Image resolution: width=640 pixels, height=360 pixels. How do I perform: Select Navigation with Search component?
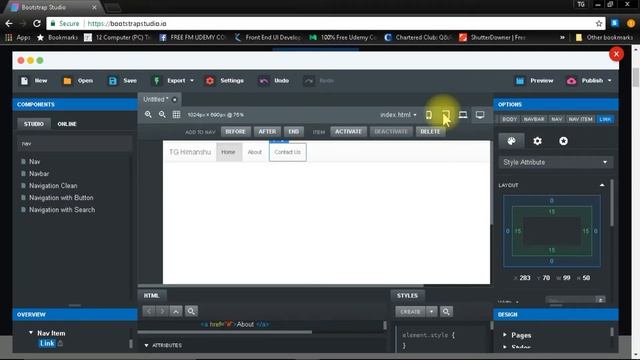pyautogui.click(x=62, y=210)
